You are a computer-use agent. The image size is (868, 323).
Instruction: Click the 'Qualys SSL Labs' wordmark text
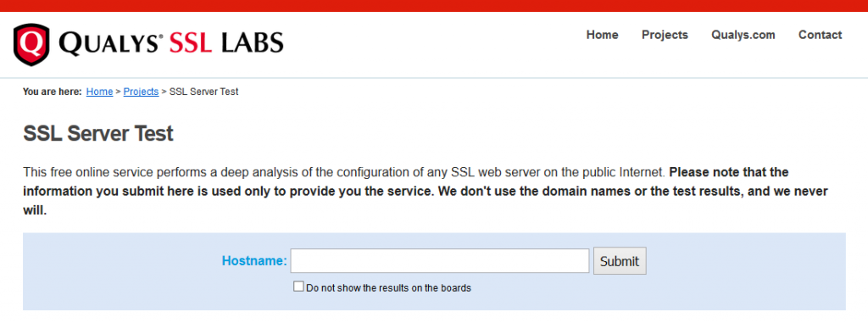click(171, 43)
